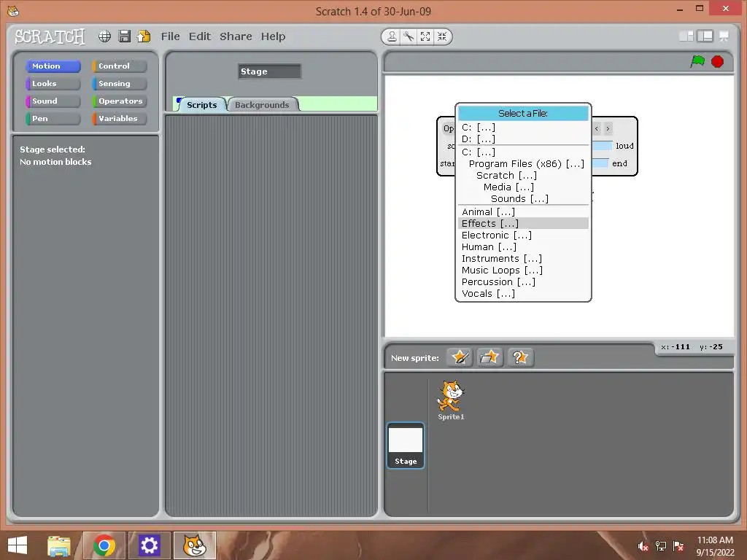Switch to the Scripts tab
Image resolution: width=747 pixels, height=560 pixels.
[x=201, y=105]
